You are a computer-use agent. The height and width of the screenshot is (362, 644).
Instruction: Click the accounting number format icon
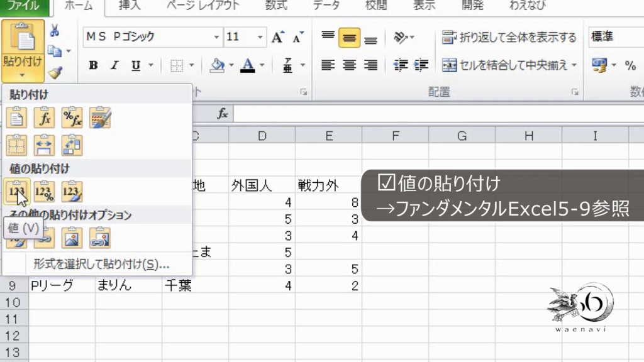coord(599,65)
